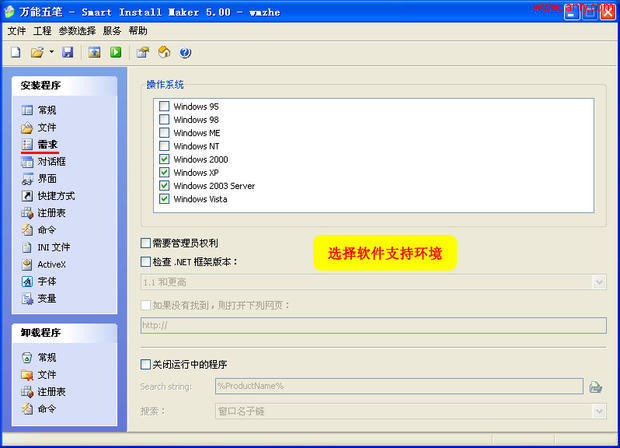This screenshot has height=448, width=620.
Task: Expand the Open project dropdown arrow
Action: (x=51, y=52)
